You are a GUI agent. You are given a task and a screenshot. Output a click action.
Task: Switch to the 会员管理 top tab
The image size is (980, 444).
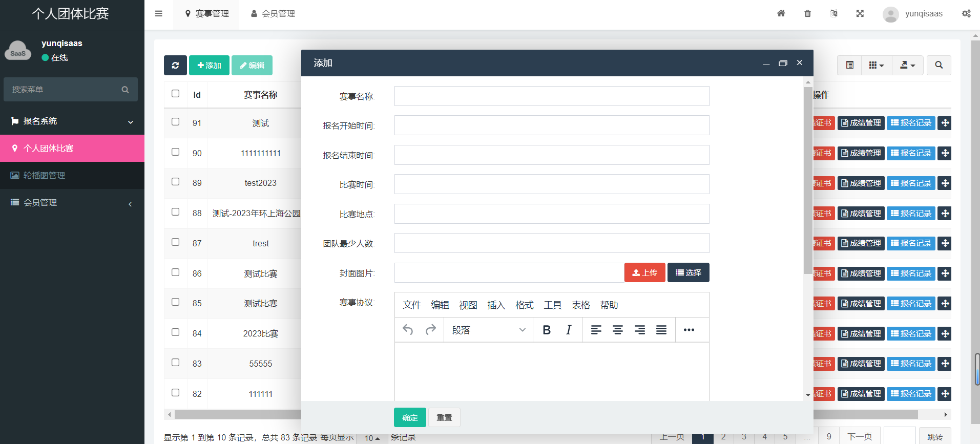(x=273, y=14)
